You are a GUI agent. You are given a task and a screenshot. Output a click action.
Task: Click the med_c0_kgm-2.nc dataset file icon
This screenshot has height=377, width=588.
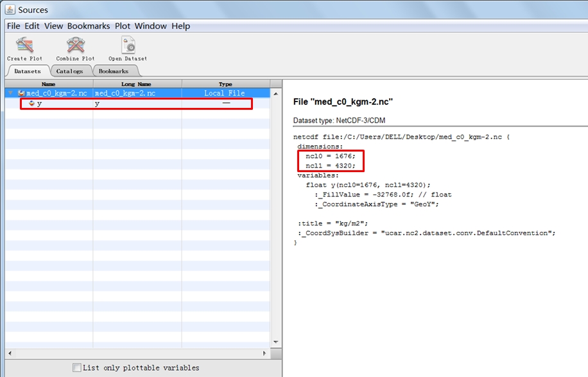(x=22, y=94)
